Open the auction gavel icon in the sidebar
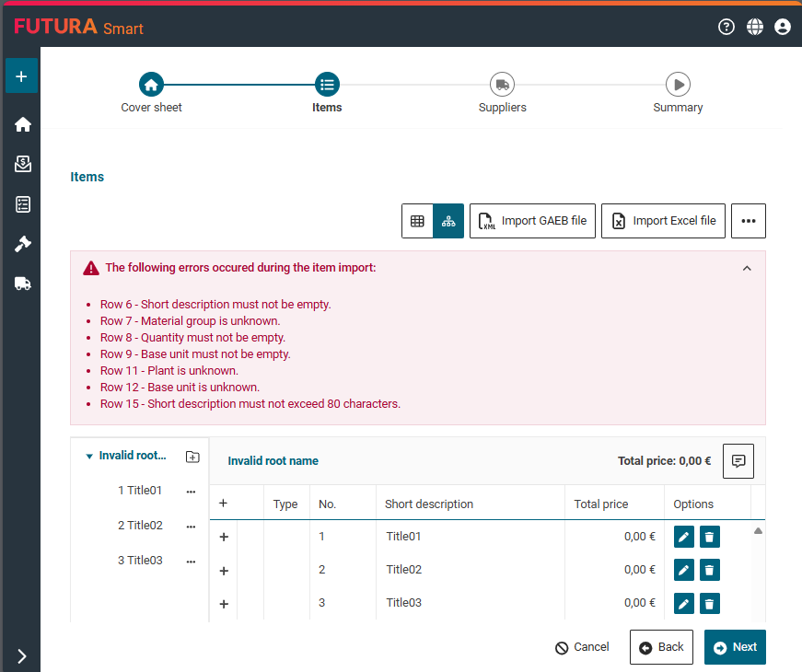The image size is (802, 672). (x=23, y=244)
